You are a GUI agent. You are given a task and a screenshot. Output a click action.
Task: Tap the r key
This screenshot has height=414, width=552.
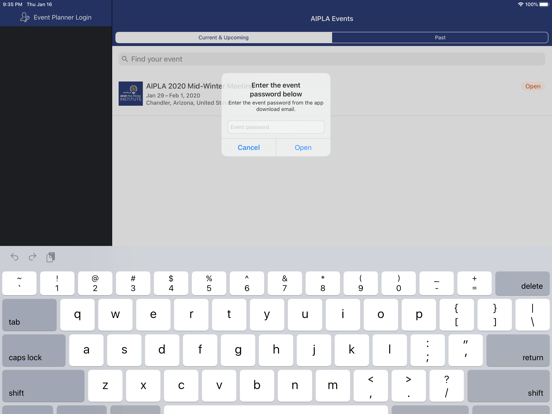click(x=191, y=315)
